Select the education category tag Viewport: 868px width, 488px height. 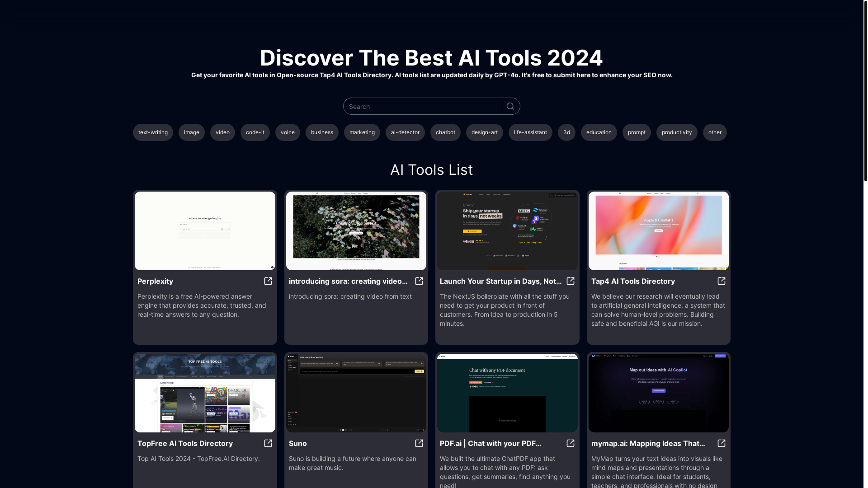click(x=599, y=132)
